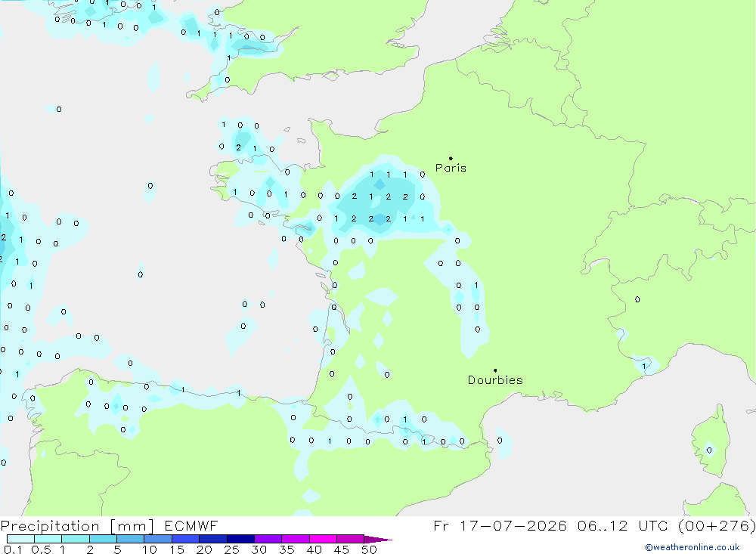Click the 30–35 mm purple legend swatch
Screen dimensions: 756x554
tap(268, 539)
